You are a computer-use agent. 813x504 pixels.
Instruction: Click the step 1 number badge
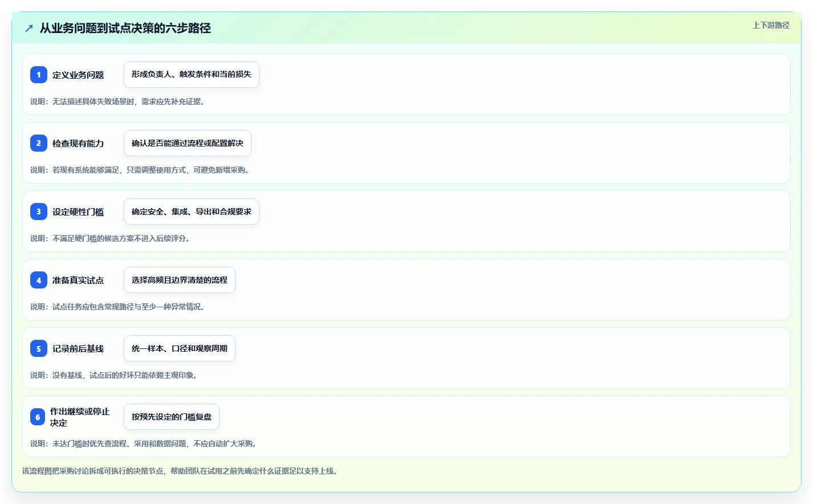click(39, 75)
